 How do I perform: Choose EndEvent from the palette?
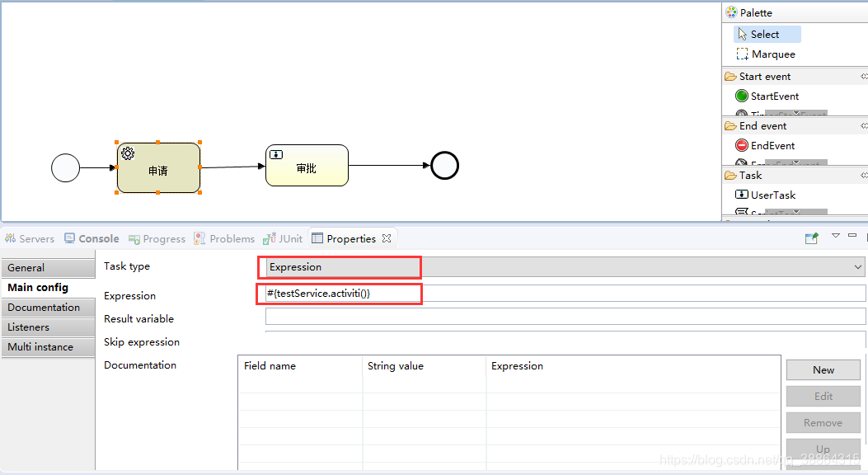765,146
